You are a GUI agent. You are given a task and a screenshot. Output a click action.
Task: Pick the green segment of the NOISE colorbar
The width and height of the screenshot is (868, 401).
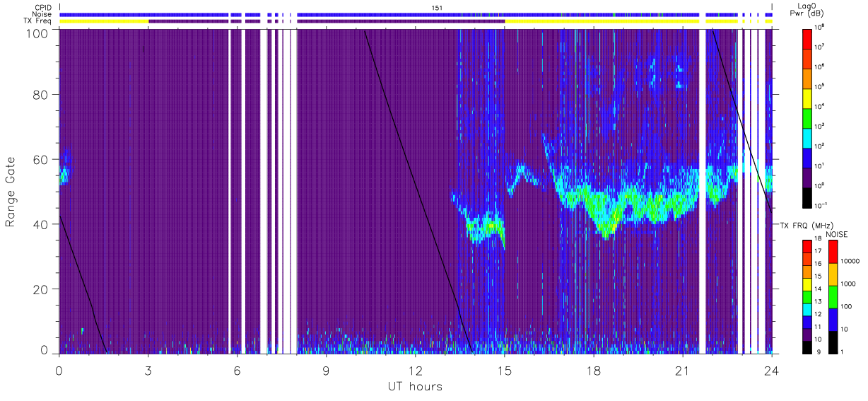833,296
